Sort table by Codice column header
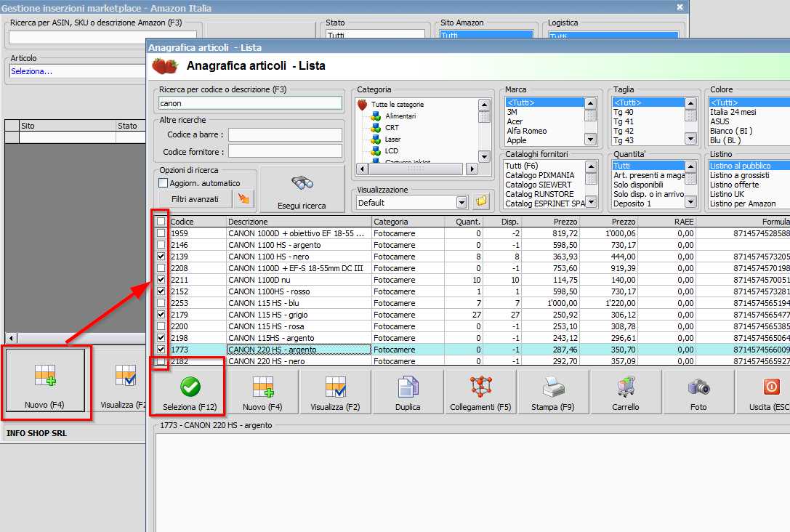The height and width of the screenshot is (532, 790). (198, 221)
